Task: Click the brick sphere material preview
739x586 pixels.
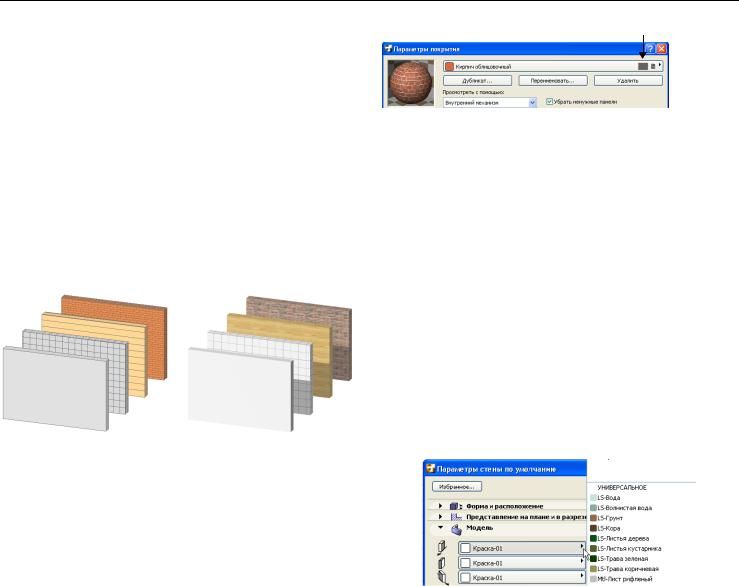Action: pyautogui.click(x=411, y=83)
